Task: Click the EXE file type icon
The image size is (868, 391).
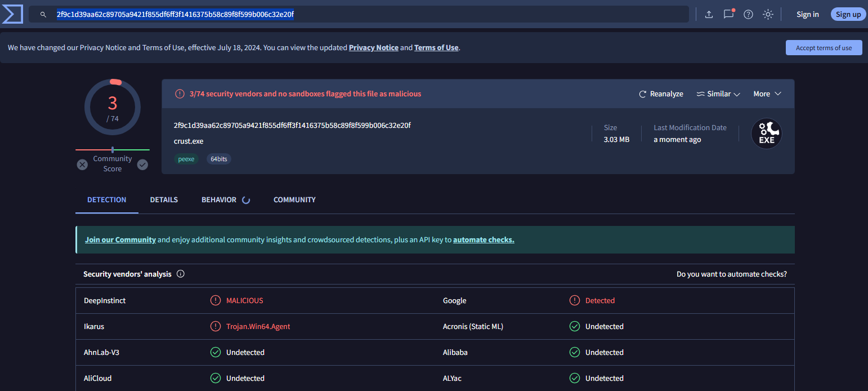Action: point(767,134)
